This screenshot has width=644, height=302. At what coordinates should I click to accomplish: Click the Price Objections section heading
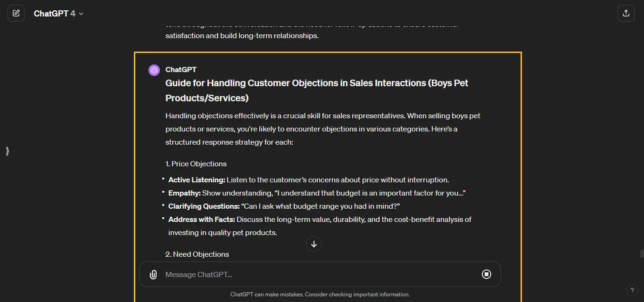pos(196,163)
